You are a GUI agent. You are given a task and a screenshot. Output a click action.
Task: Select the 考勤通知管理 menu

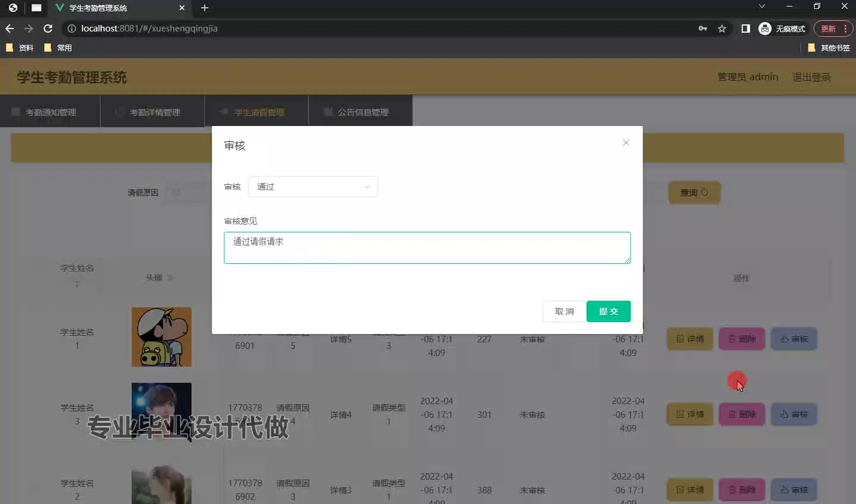click(50, 112)
